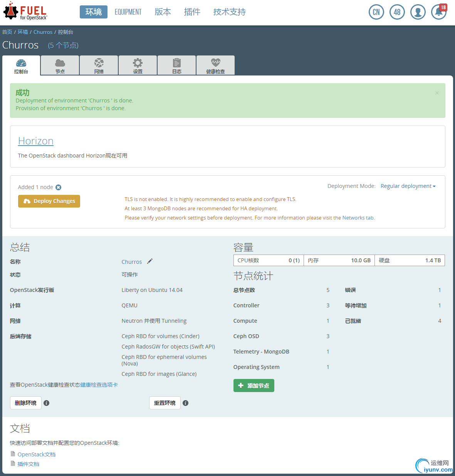The height and width of the screenshot is (476, 455).
Task: Click the 错误 error count row
Action: tap(393, 290)
